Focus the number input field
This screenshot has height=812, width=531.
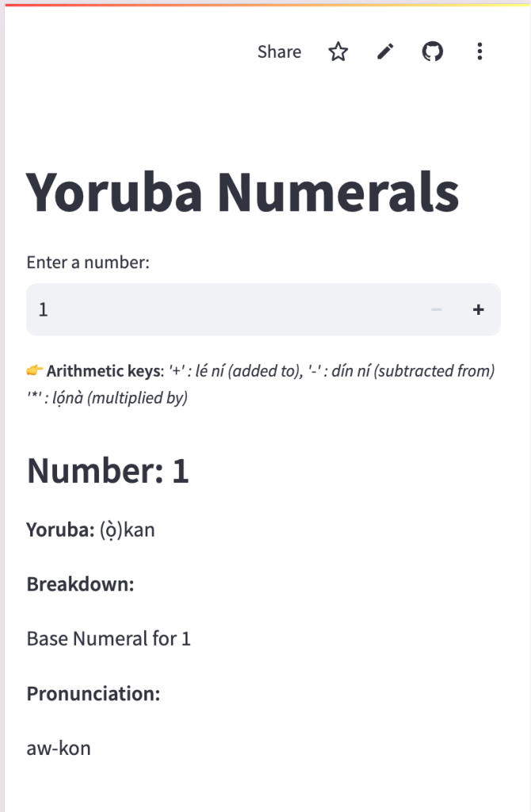(x=222, y=310)
